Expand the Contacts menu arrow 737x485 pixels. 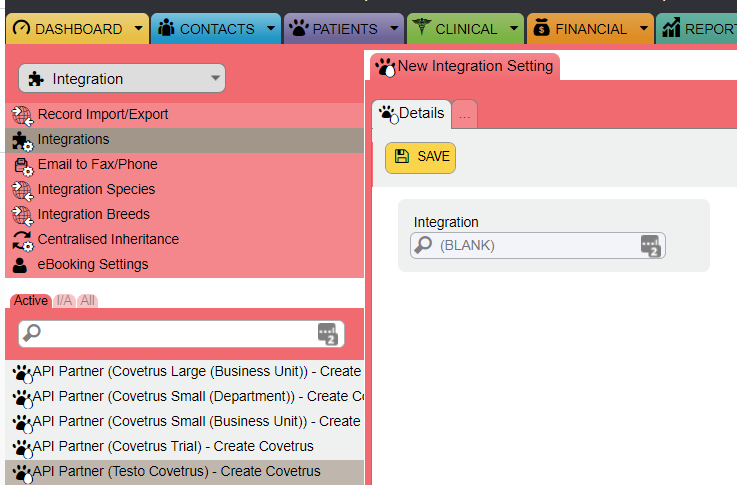270,29
